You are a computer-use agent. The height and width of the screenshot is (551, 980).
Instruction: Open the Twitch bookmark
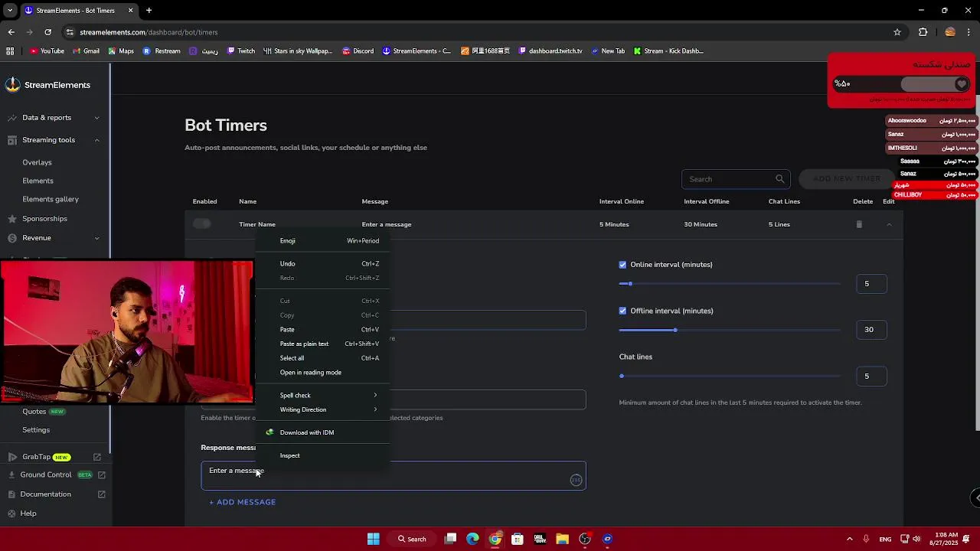[x=241, y=51]
